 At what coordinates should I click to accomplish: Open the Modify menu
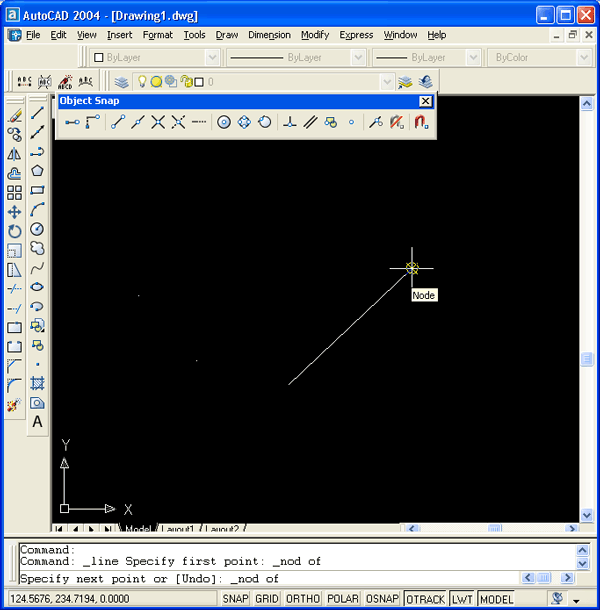(315, 35)
